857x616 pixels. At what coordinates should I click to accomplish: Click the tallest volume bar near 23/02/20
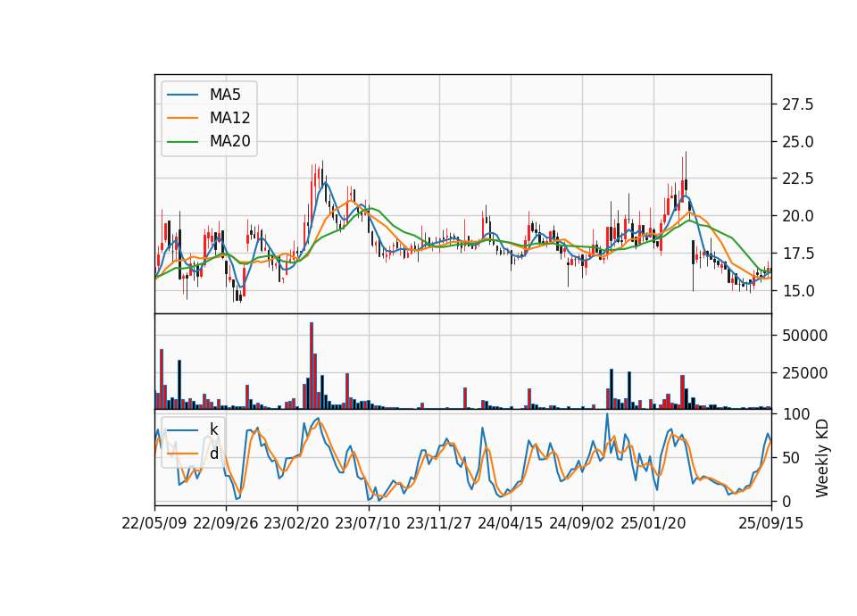pyautogui.click(x=312, y=366)
